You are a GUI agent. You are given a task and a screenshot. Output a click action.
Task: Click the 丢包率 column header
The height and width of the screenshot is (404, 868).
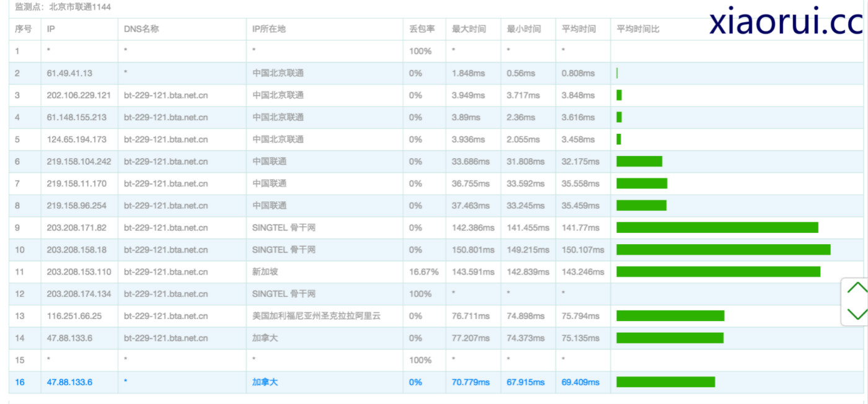(x=422, y=29)
